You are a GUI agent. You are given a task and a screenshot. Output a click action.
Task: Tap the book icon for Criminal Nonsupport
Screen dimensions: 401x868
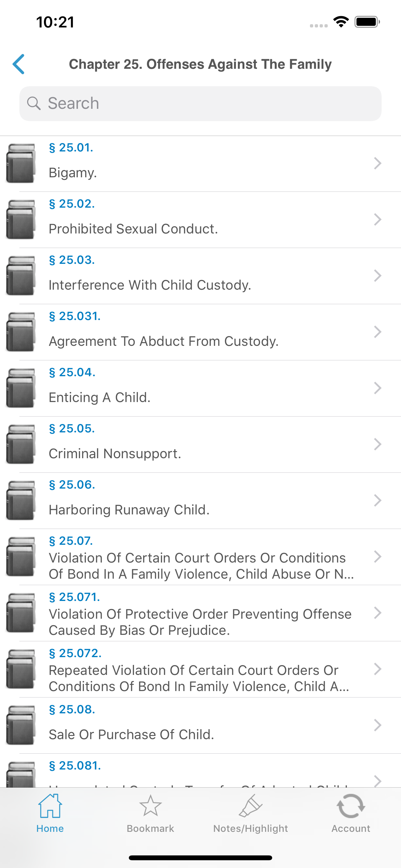click(x=21, y=444)
